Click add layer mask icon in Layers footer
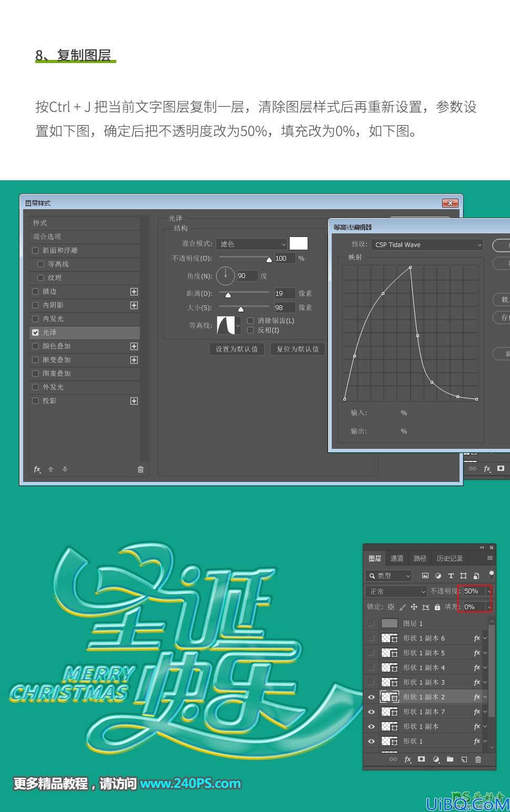The image size is (510, 812). pyautogui.click(x=421, y=759)
